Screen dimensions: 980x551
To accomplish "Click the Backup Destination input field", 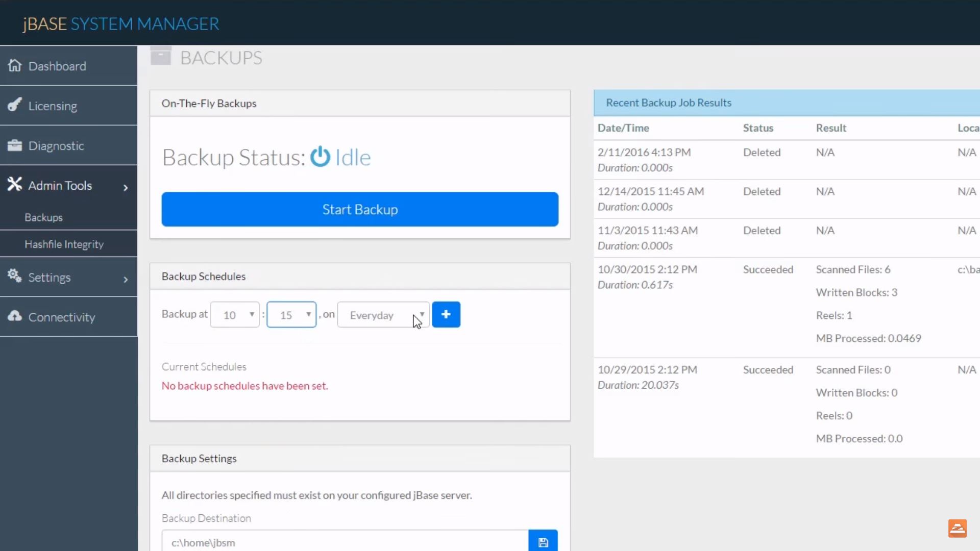I will tap(345, 542).
